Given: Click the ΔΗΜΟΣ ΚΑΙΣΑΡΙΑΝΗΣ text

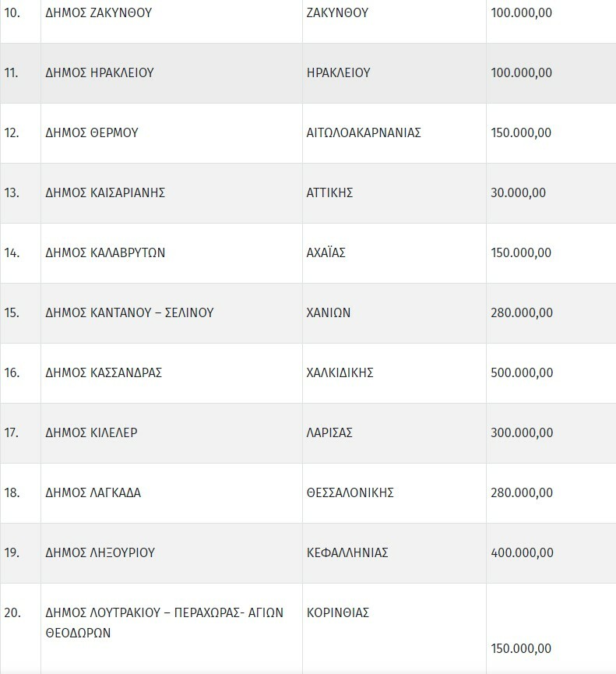Looking at the screenshot, I should [x=106, y=192].
